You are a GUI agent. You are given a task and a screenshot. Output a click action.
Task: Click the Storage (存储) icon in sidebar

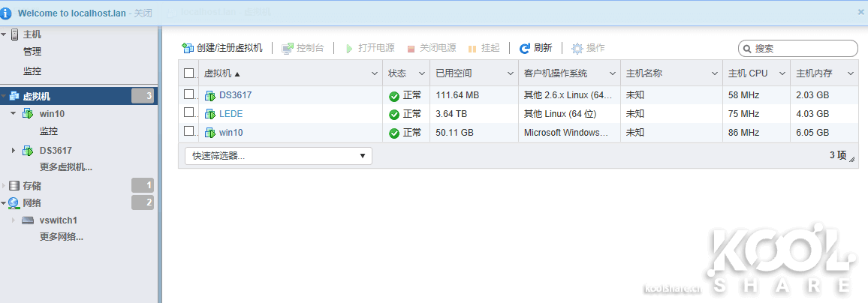click(14, 185)
